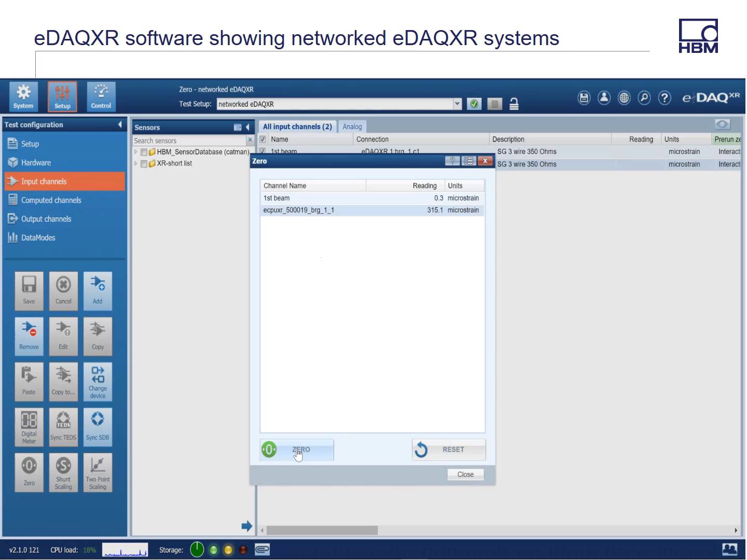Open the help question mark icon

coord(665,97)
